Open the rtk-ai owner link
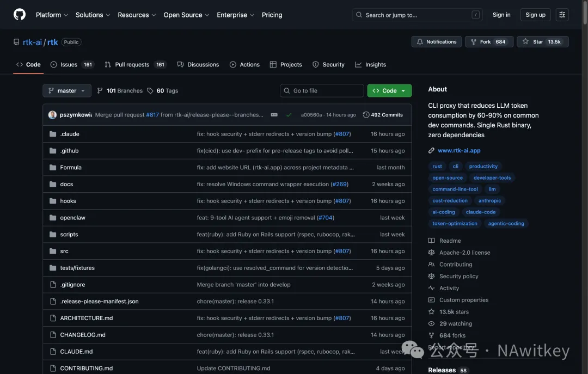Screen dimensions: 588x374 [x=32, y=42]
